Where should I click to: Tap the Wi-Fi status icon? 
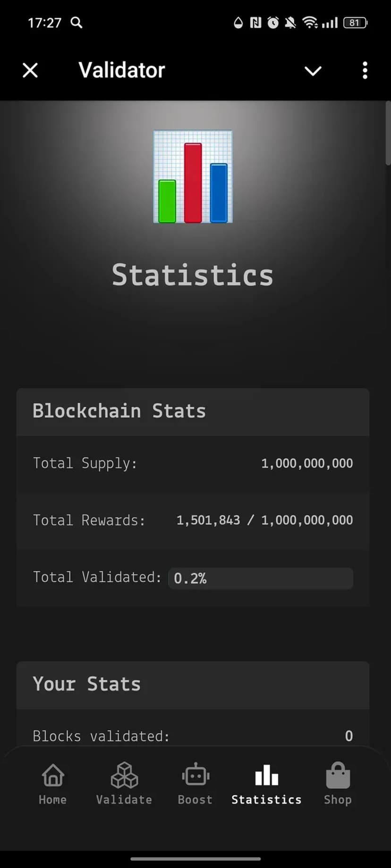[310, 23]
